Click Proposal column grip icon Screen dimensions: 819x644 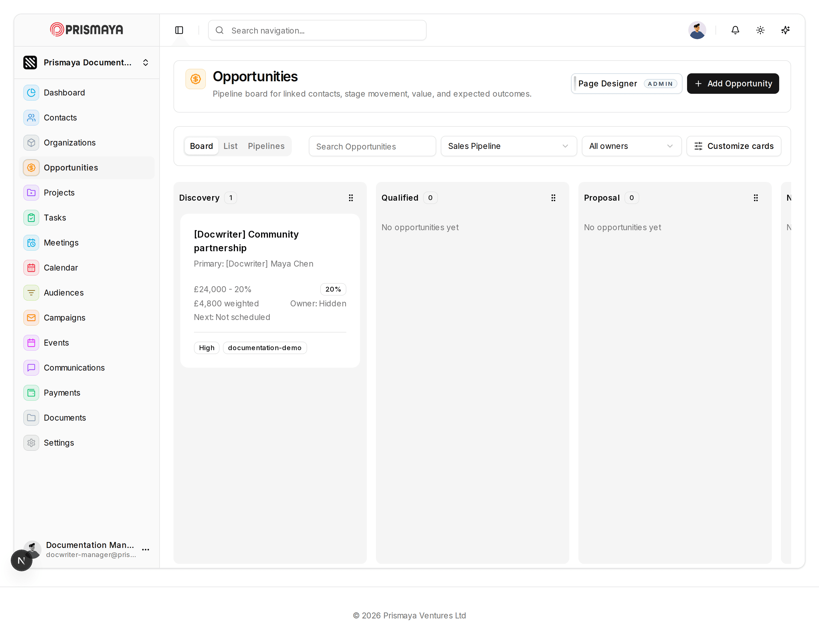[x=756, y=198]
